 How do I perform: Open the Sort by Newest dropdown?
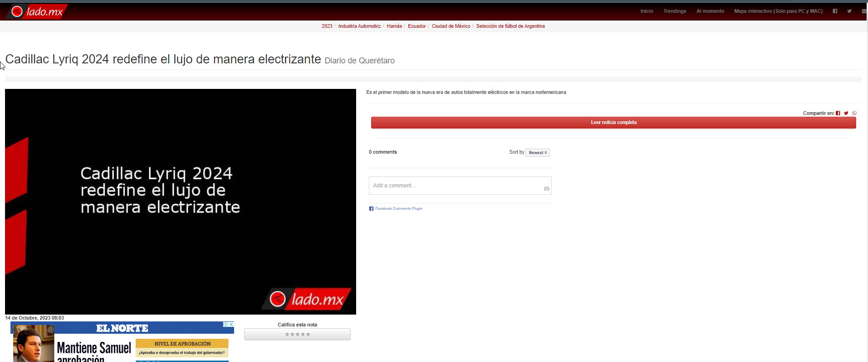538,153
